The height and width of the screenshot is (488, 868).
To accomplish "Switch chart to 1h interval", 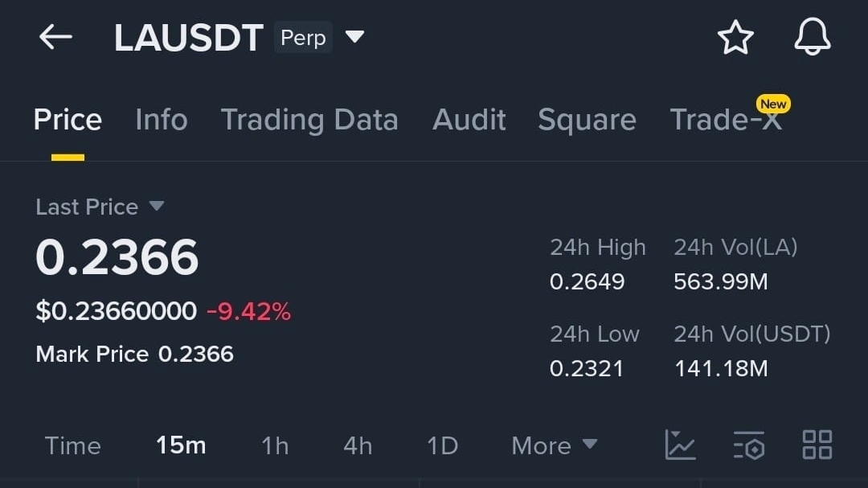I will point(275,445).
